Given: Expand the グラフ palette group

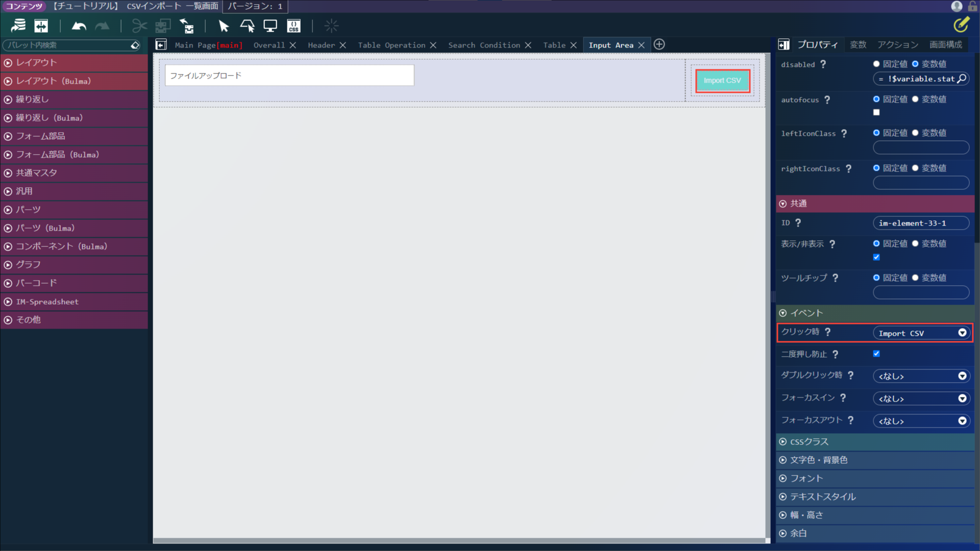Looking at the screenshot, I should [74, 265].
